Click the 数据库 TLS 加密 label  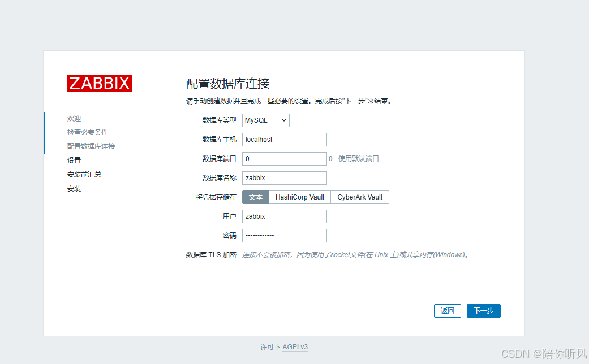pyautogui.click(x=211, y=255)
